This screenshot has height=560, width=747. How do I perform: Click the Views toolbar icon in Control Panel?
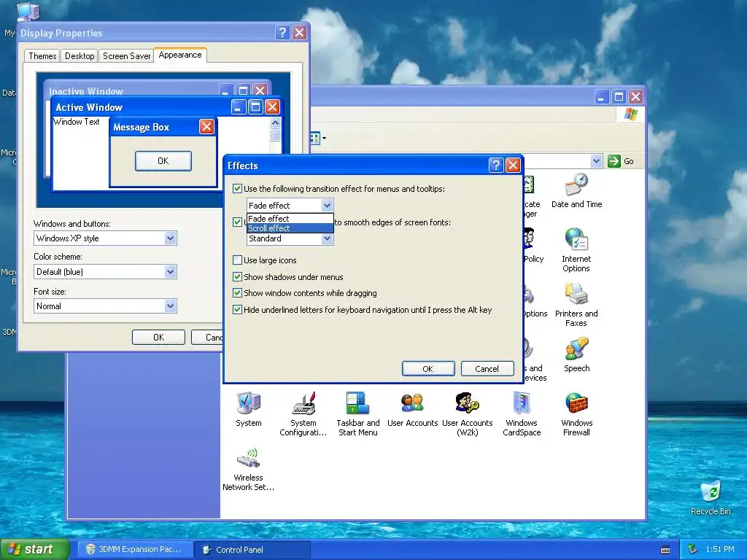pos(315,138)
